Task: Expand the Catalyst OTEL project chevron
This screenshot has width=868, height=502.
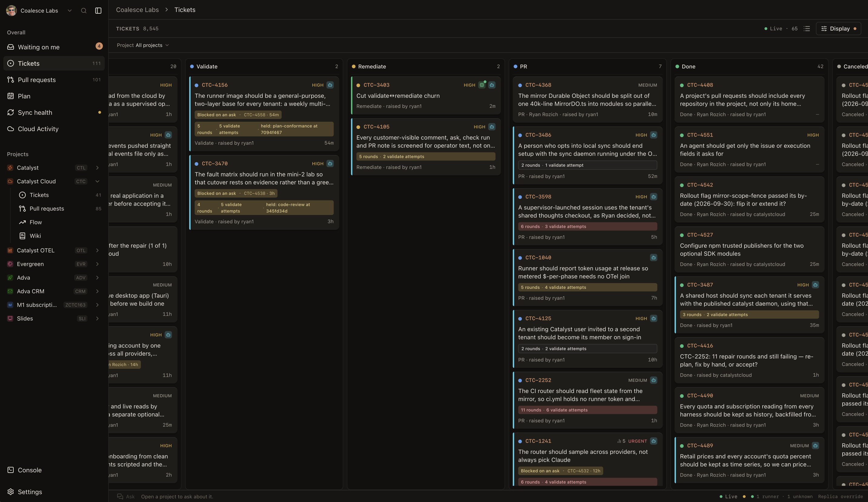Action: (98, 250)
